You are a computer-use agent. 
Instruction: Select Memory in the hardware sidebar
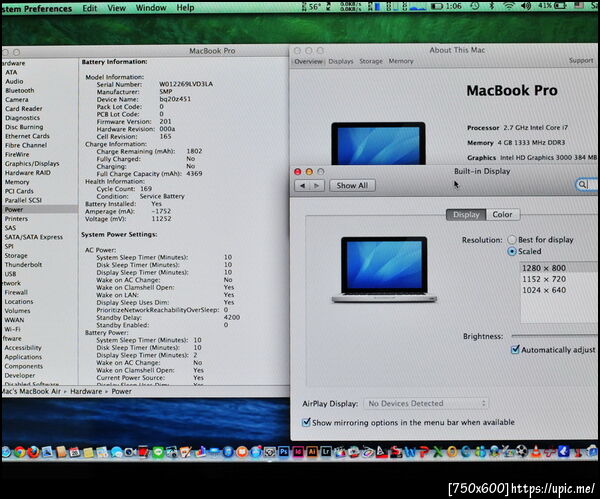[x=17, y=182]
